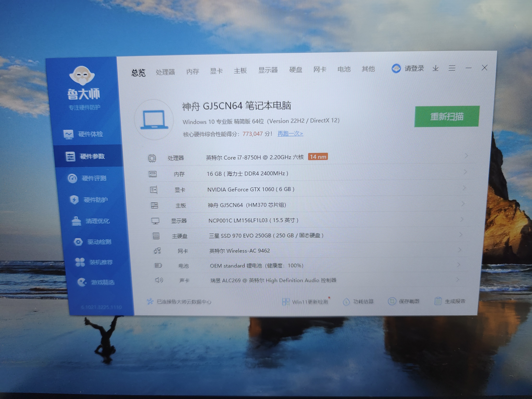Click 英特尔 Core i7-8750H processor text
The width and height of the screenshot is (532, 399).
[x=255, y=157]
